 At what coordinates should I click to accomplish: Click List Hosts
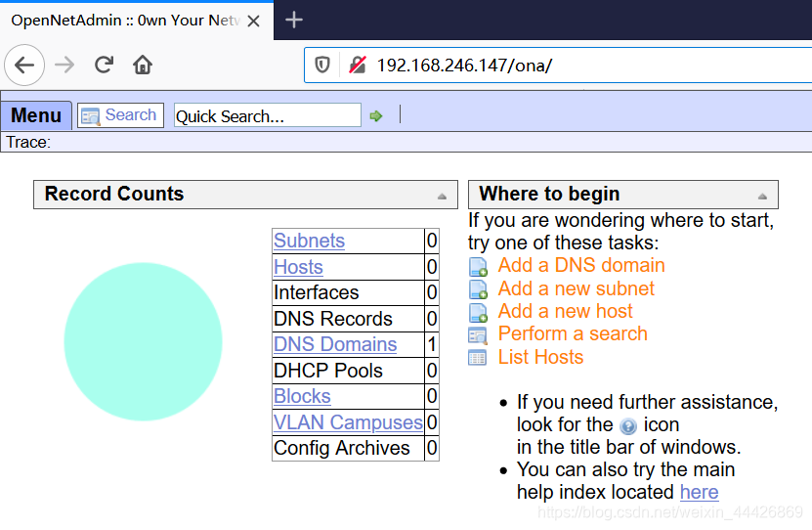[540, 357]
